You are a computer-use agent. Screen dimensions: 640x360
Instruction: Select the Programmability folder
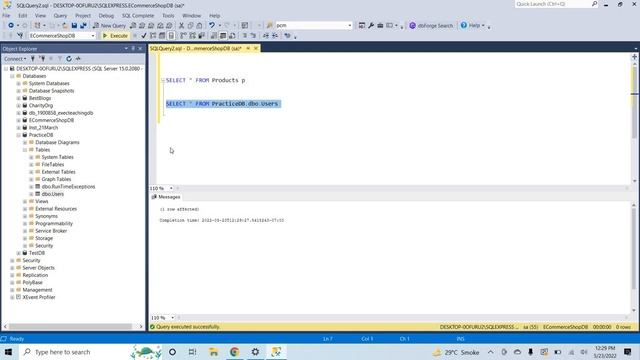point(54,224)
